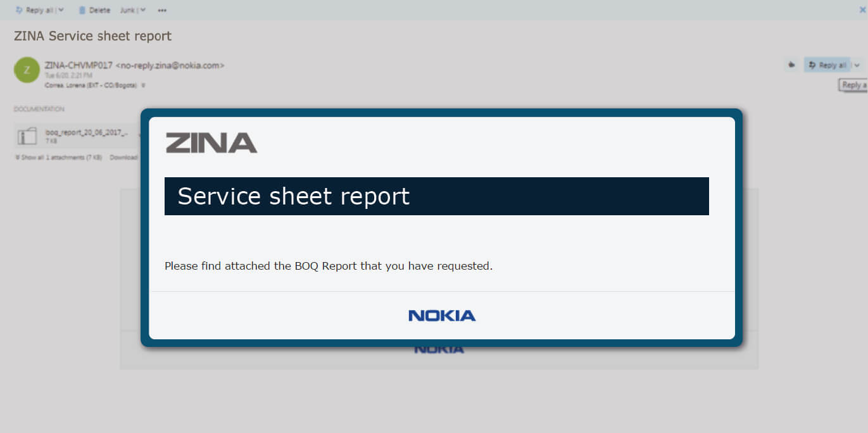Open the more actions ellipsis menu
This screenshot has height=433, width=868.
pyautogui.click(x=163, y=10)
